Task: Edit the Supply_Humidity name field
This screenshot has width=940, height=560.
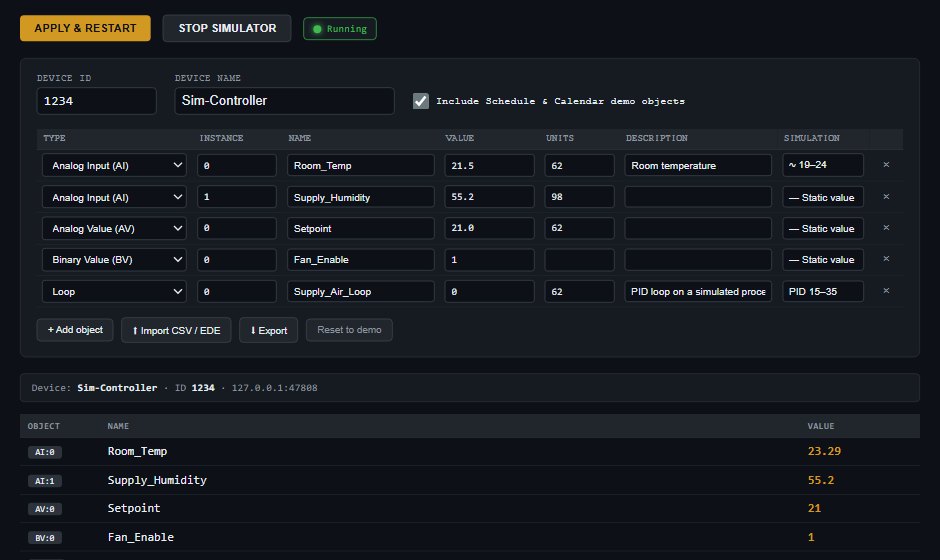Action: click(360, 197)
